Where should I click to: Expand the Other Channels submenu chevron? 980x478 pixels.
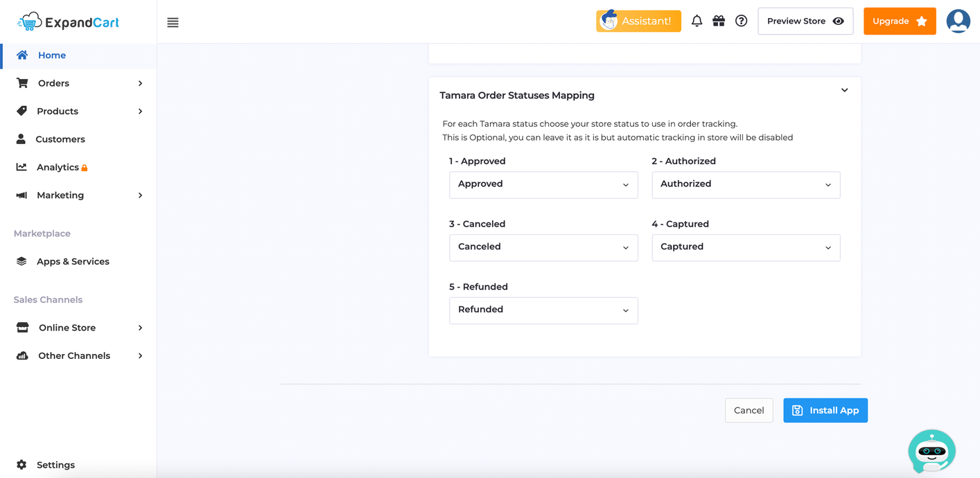point(140,355)
